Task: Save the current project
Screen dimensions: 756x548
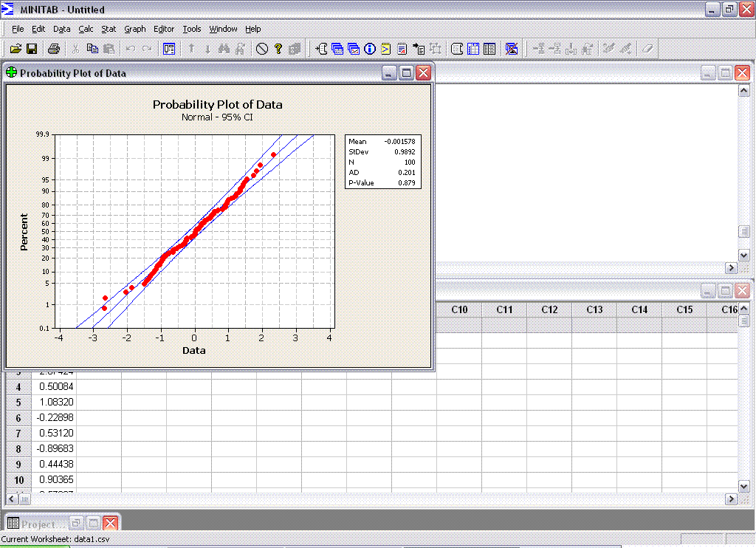Action: [x=32, y=49]
